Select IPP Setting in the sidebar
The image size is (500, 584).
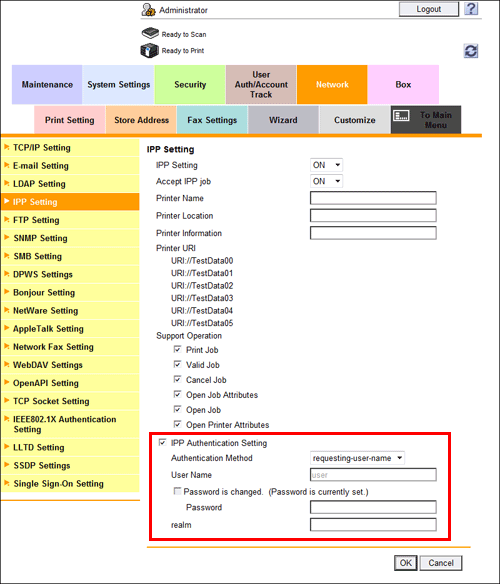click(x=70, y=202)
